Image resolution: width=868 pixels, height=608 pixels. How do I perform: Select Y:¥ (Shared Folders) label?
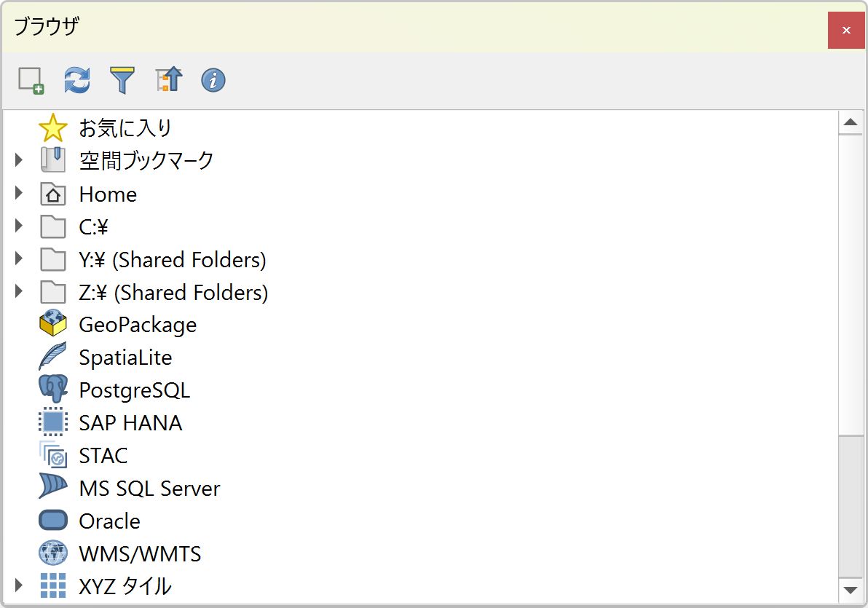click(x=173, y=260)
